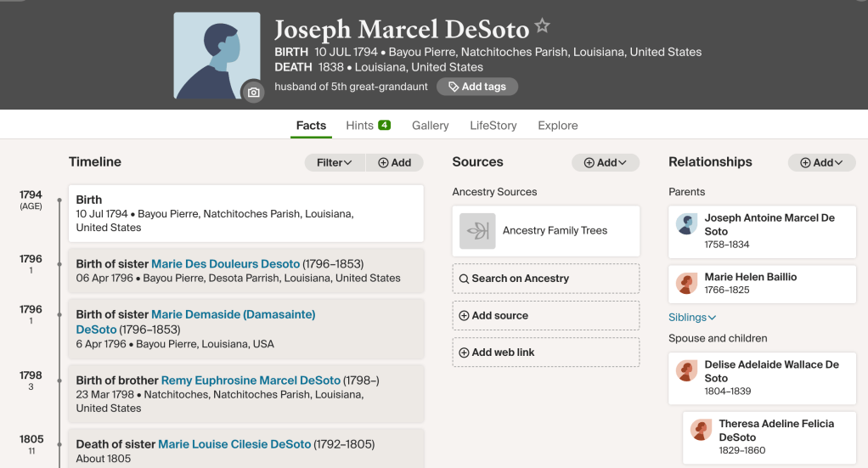Open the LifeStory tab
868x468 pixels.
(493, 126)
